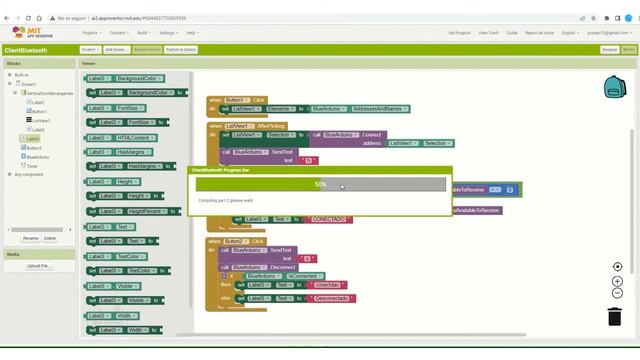Open the browser extensions puzzle icon

[607, 18]
